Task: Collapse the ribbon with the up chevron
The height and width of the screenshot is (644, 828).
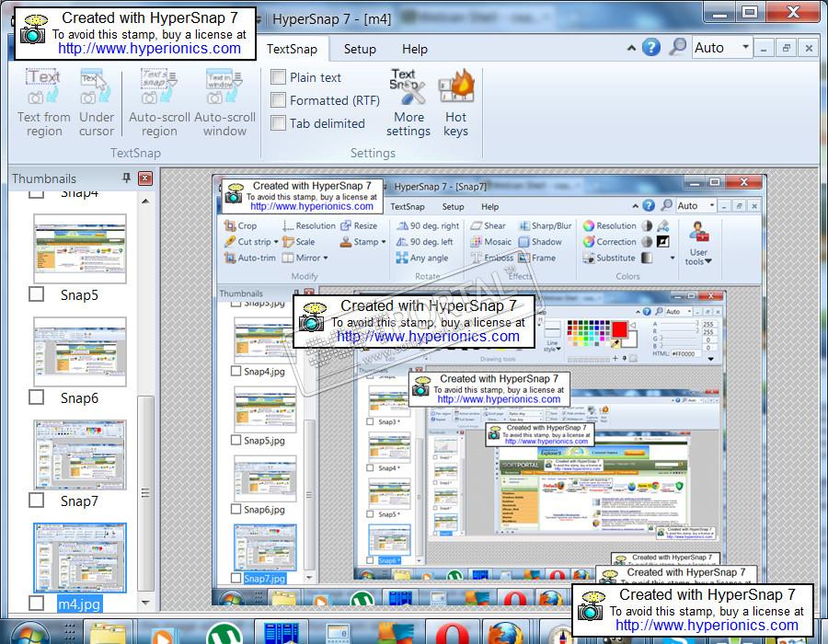Action: click(631, 48)
